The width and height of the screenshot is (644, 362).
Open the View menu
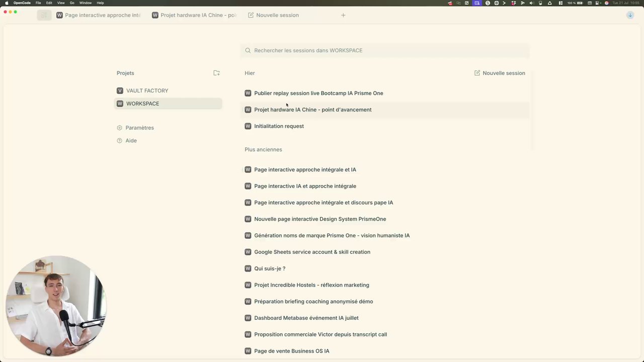(61, 3)
